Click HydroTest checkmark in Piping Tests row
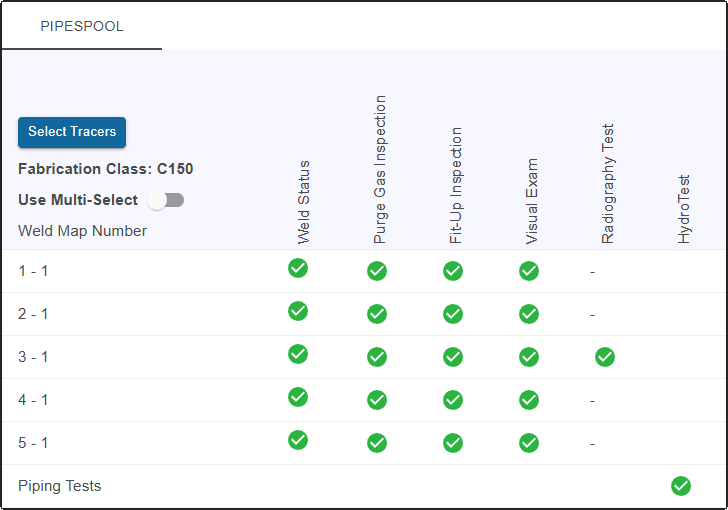 pyautogui.click(x=681, y=486)
